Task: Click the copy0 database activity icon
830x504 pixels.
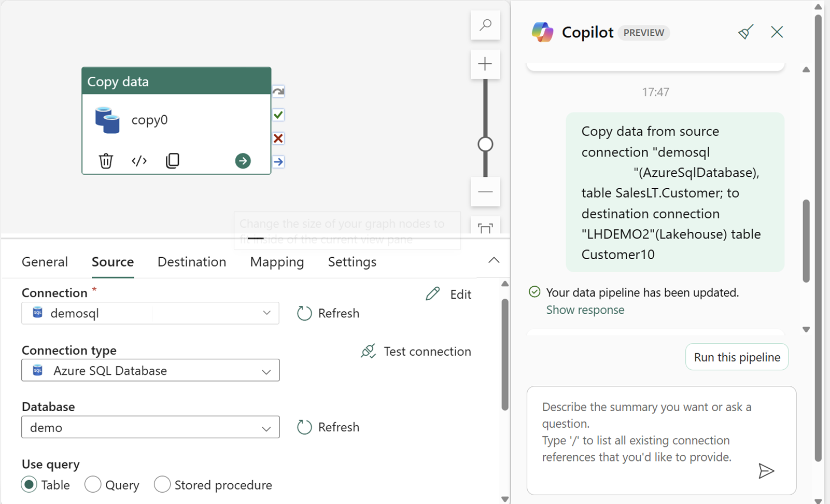Action: [107, 120]
